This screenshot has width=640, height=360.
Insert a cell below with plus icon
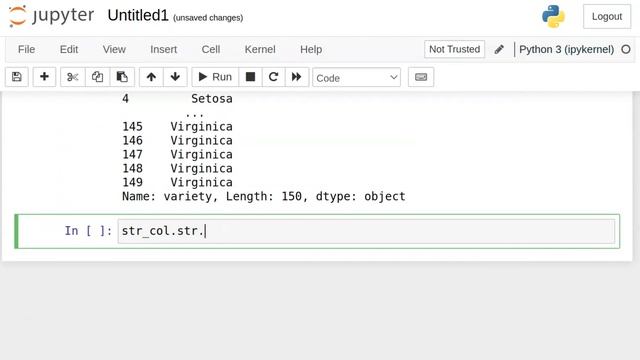pos(44,77)
